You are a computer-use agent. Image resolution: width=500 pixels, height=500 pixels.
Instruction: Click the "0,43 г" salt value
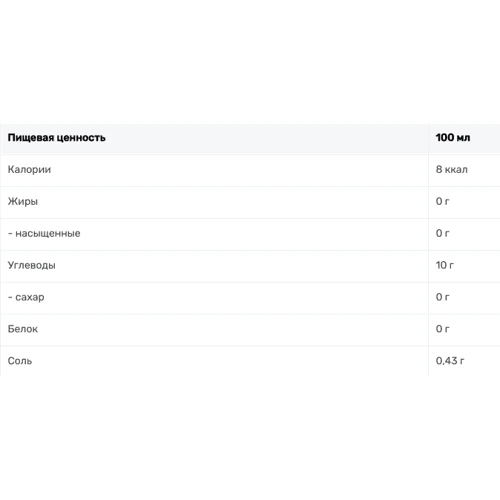pyautogui.click(x=450, y=361)
